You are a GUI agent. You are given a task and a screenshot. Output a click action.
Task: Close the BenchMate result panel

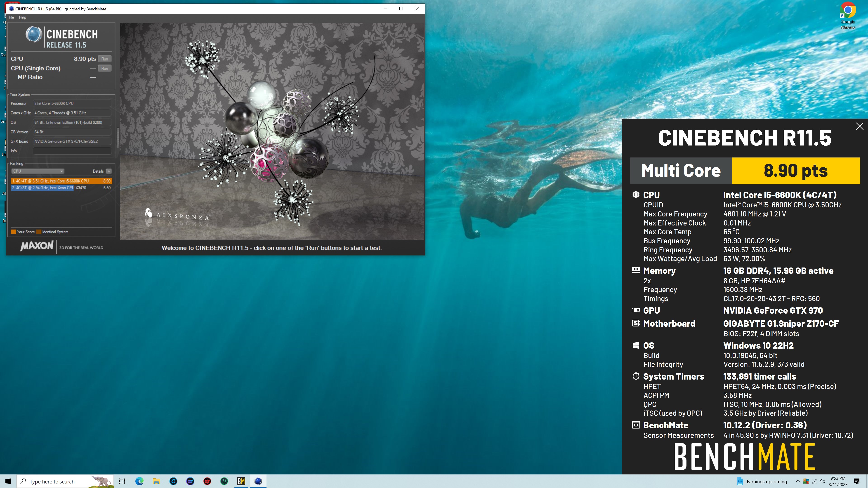(x=860, y=126)
